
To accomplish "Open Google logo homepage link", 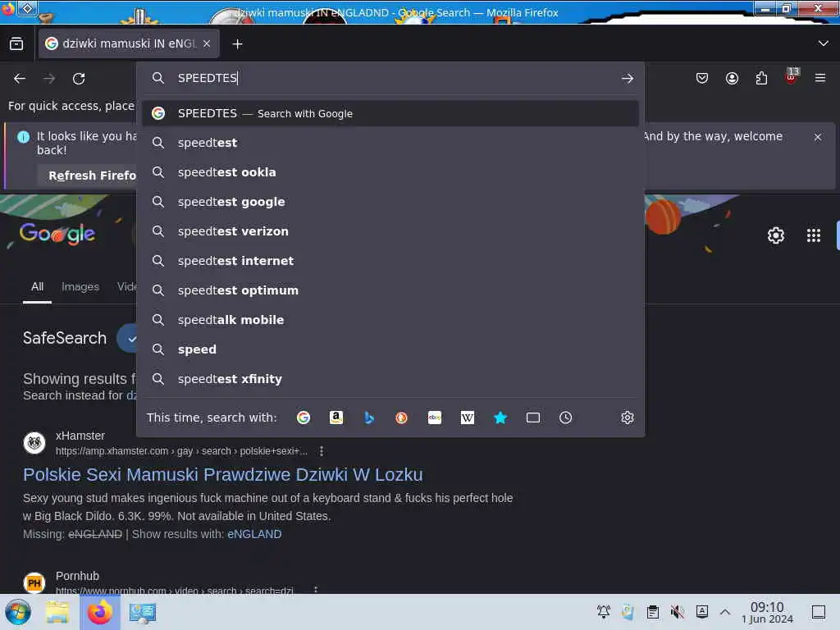I will point(57,234).
